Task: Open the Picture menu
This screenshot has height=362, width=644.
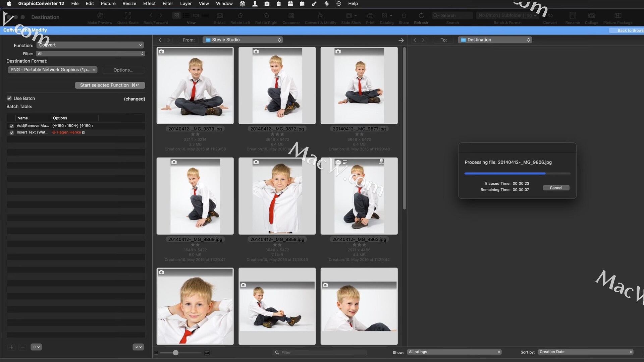Action: pyautogui.click(x=108, y=4)
